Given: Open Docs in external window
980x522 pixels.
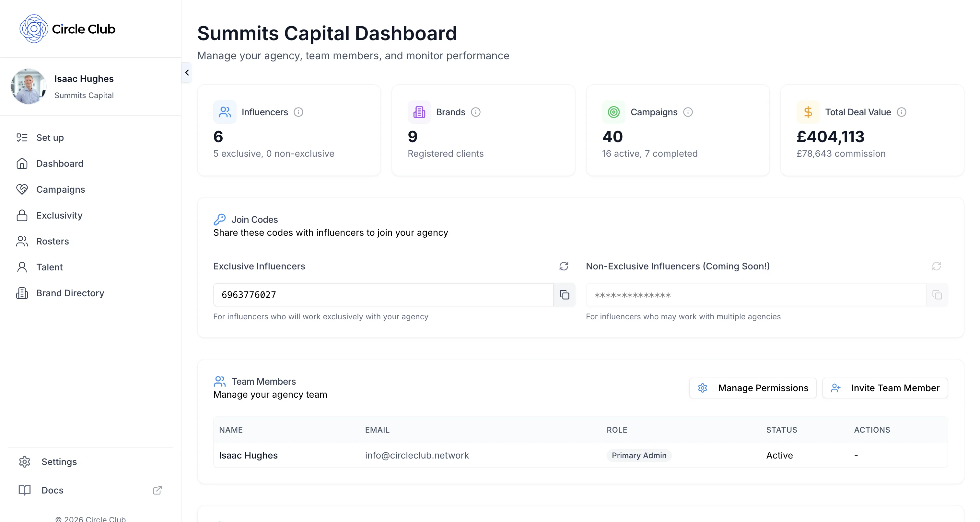Looking at the screenshot, I should coord(157,491).
